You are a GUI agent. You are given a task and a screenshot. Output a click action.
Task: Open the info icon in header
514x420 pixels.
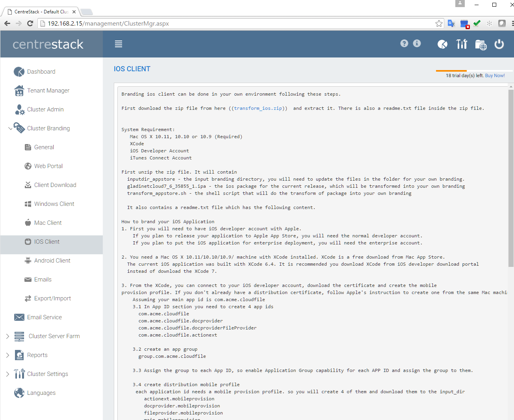click(417, 43)
